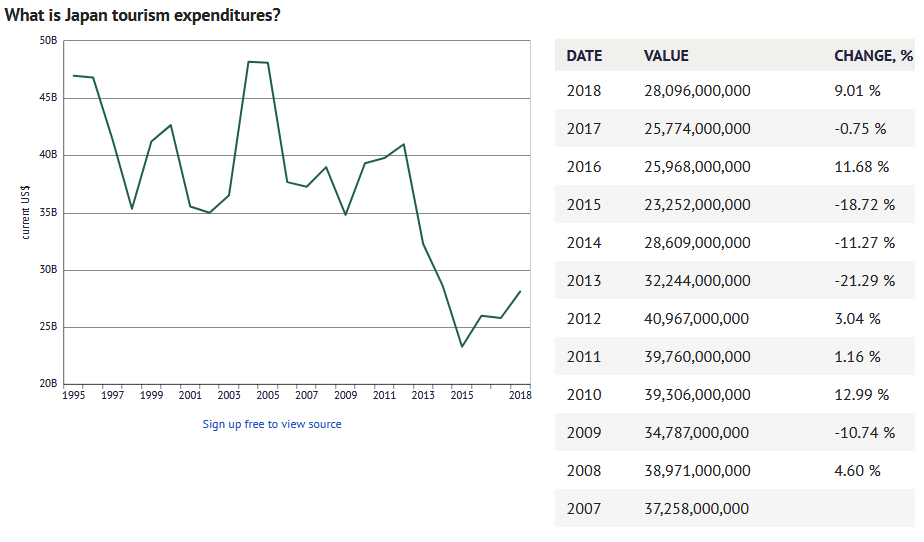924x542 pixels.
Task: Click the -21.29 % change cell
Action: (x=864, y=281)
